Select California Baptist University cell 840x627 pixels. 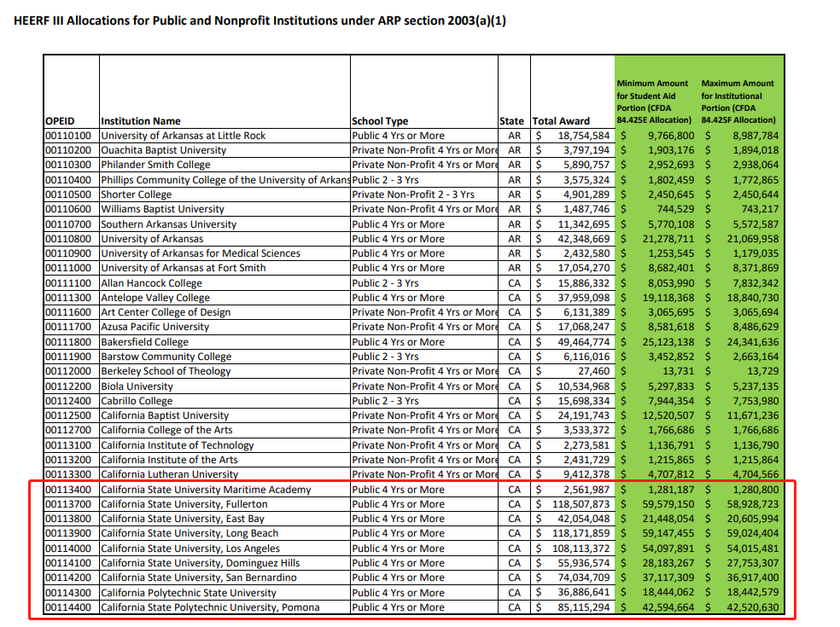165,415
